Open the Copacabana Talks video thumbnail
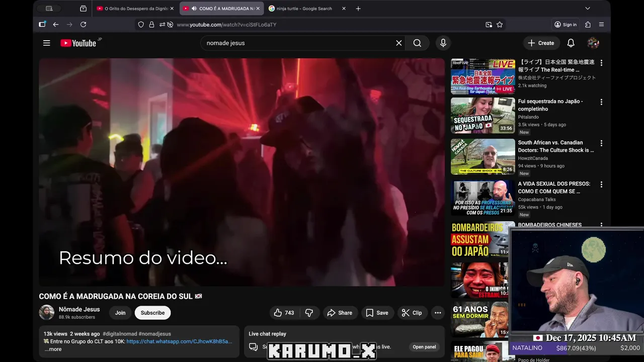The width and height of the screenshot is (644, 362). pos(483,198)
